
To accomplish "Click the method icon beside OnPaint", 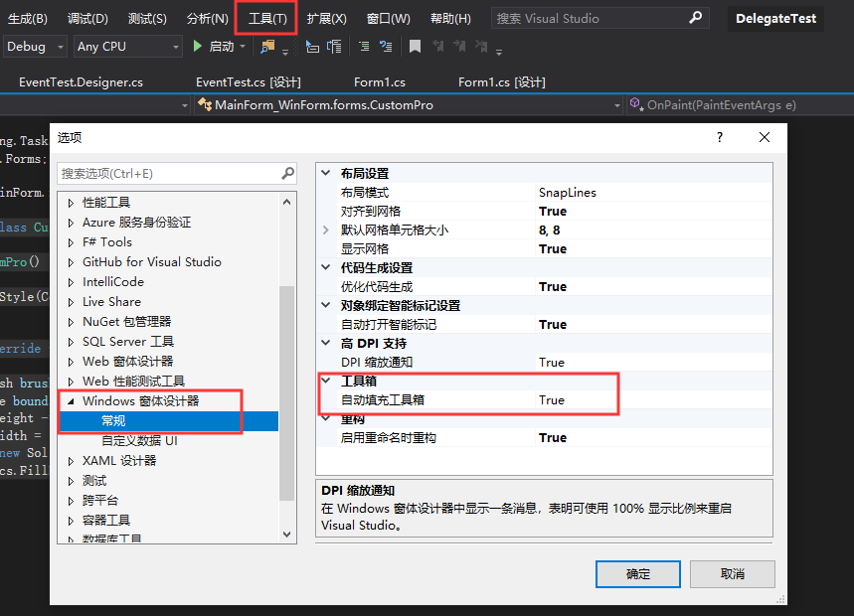I will click(635, 104).
